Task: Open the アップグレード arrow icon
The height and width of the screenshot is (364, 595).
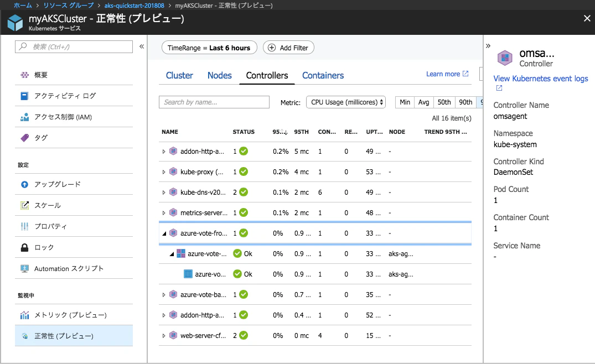Action: [x=24, y=184]
